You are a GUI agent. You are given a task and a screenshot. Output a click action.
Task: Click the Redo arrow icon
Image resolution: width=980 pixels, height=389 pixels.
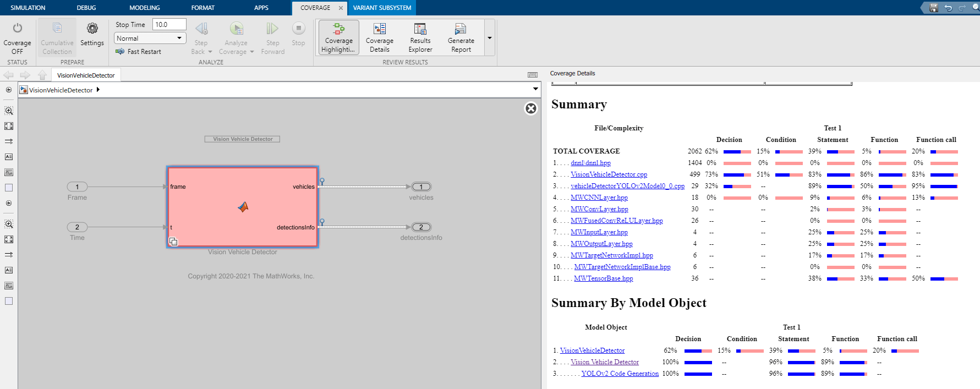tap(962, 8)
